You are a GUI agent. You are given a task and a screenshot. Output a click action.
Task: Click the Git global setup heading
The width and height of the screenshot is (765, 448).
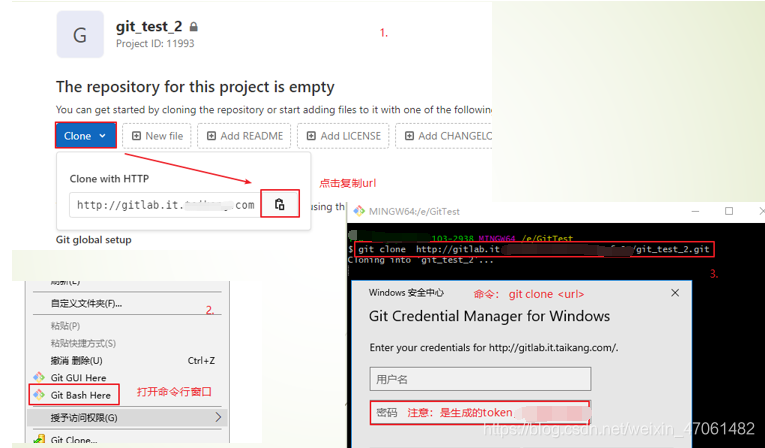click(94, 240)
